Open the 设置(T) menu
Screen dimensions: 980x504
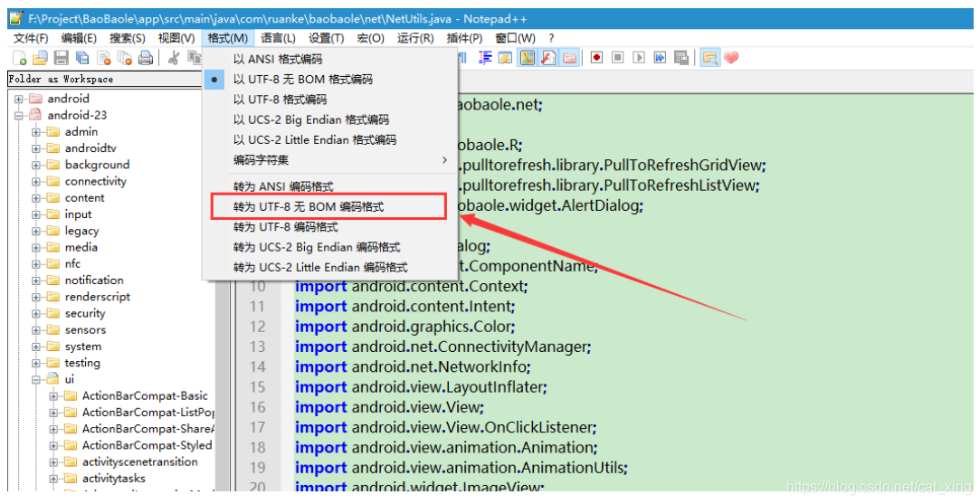pos(327,38)
